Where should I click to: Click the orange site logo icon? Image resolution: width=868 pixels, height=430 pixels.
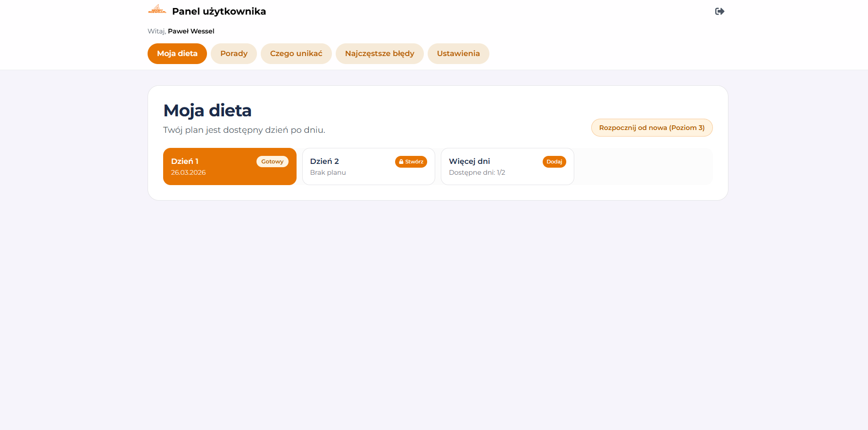tap(157, 10)
